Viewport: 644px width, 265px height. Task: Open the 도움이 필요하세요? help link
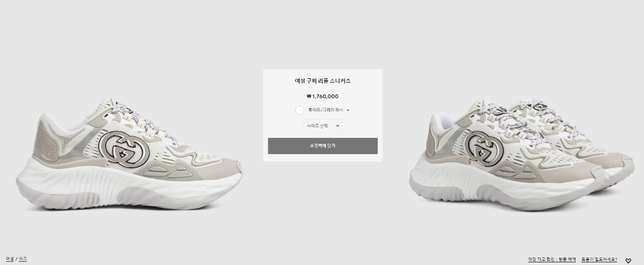click(x=599, y=260)
